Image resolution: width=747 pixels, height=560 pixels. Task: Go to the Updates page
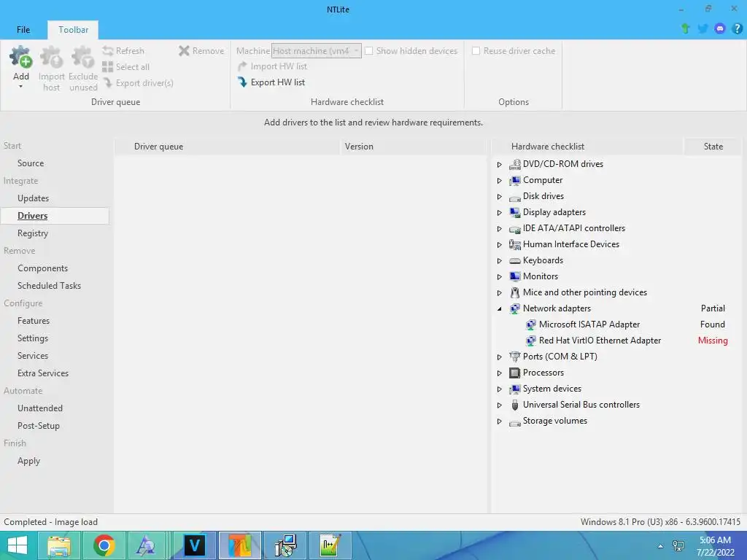coord(33,198)
